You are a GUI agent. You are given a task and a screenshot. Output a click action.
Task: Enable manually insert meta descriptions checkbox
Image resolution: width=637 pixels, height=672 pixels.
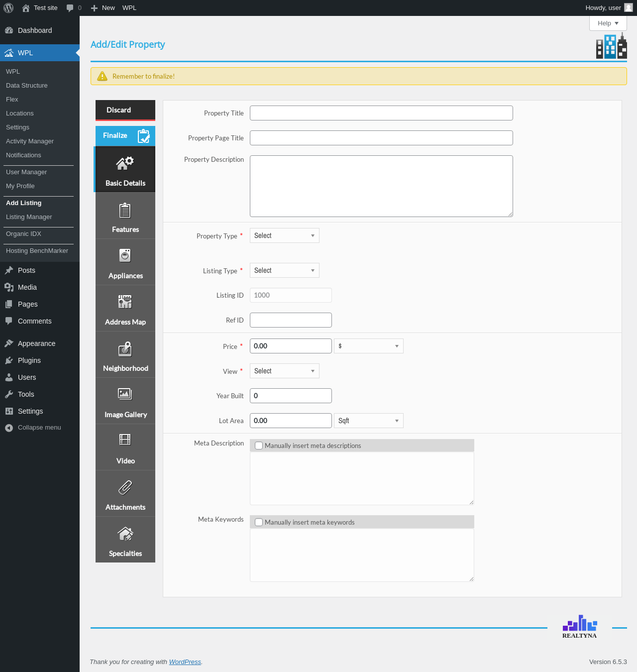[259, 446]
